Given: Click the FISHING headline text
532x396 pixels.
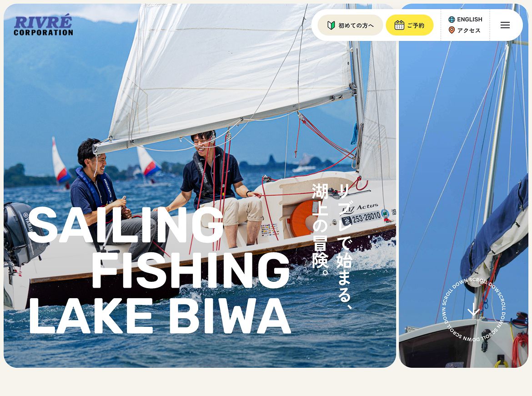Looking at the screenshot, I should tap(191, 270).
